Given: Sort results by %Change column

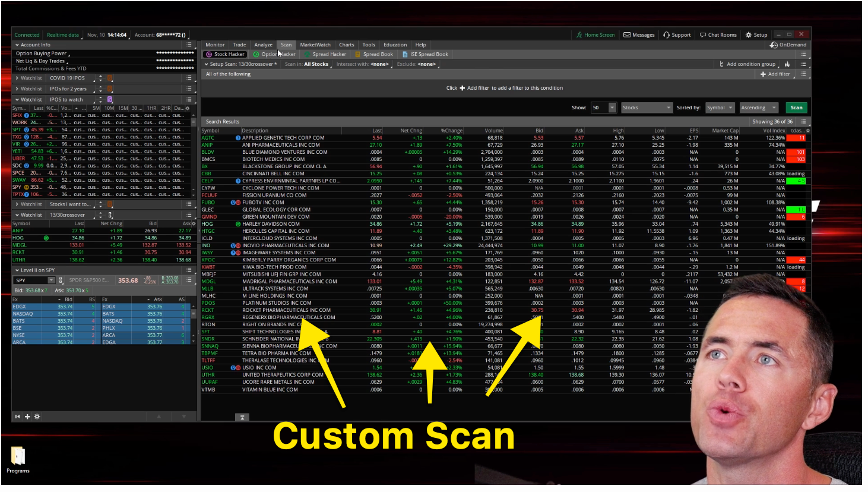Looking at the screenshot, I should 451,131.
